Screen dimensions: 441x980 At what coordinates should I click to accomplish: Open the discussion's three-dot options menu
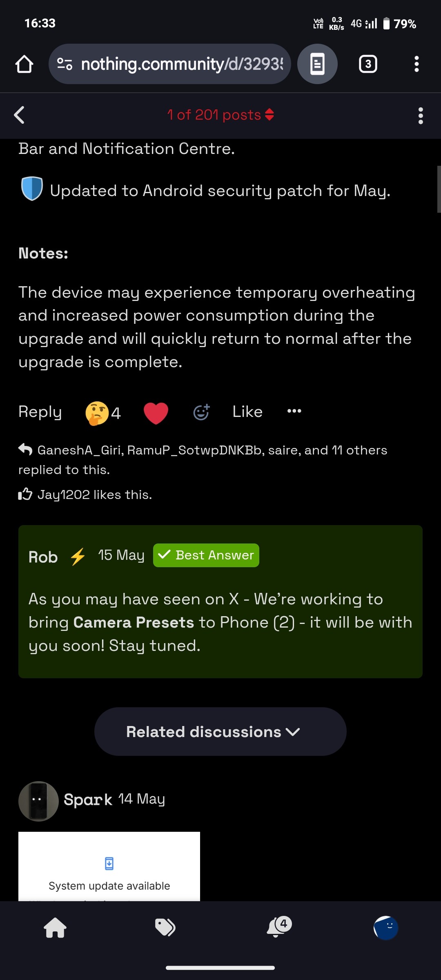click(x=420, y=116)
